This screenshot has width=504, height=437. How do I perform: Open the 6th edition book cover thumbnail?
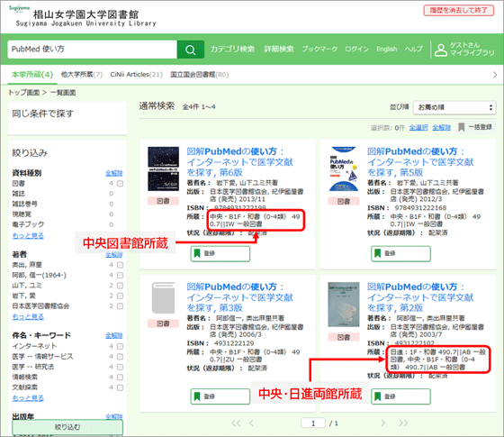pyautogui.click(x=163, y=169)
